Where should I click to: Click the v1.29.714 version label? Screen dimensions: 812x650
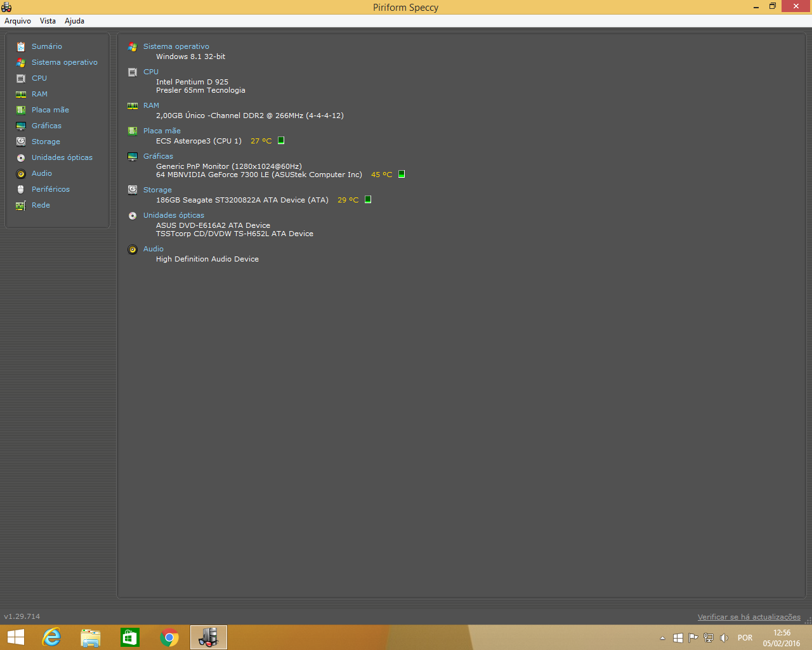point(22,616)
